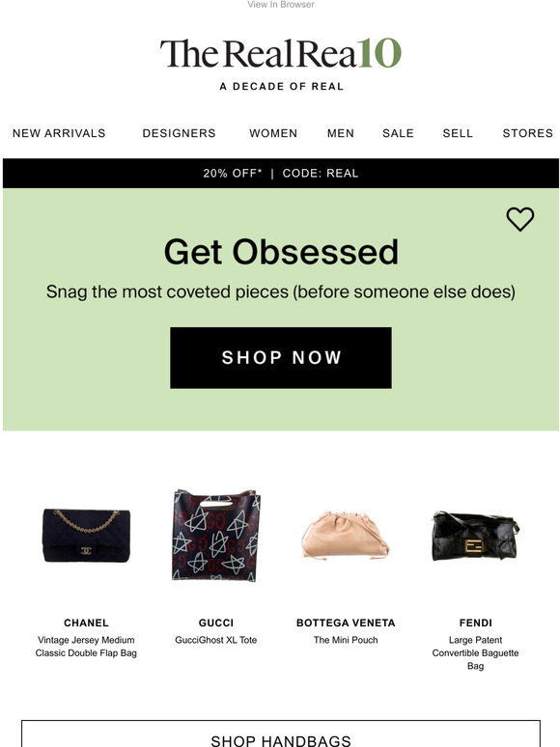
Task: Open the View In Browser link
Action: pos(281,4)
